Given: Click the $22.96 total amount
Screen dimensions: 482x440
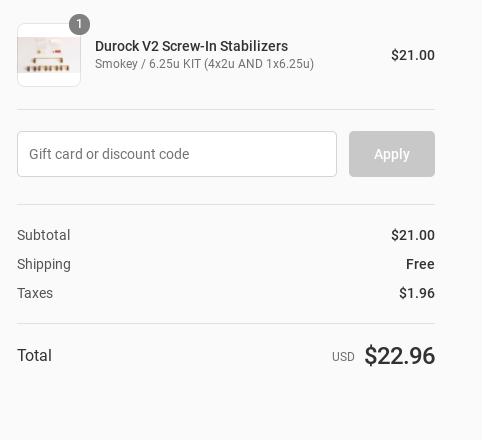Looking at the screenshot, I should point(399,356).
